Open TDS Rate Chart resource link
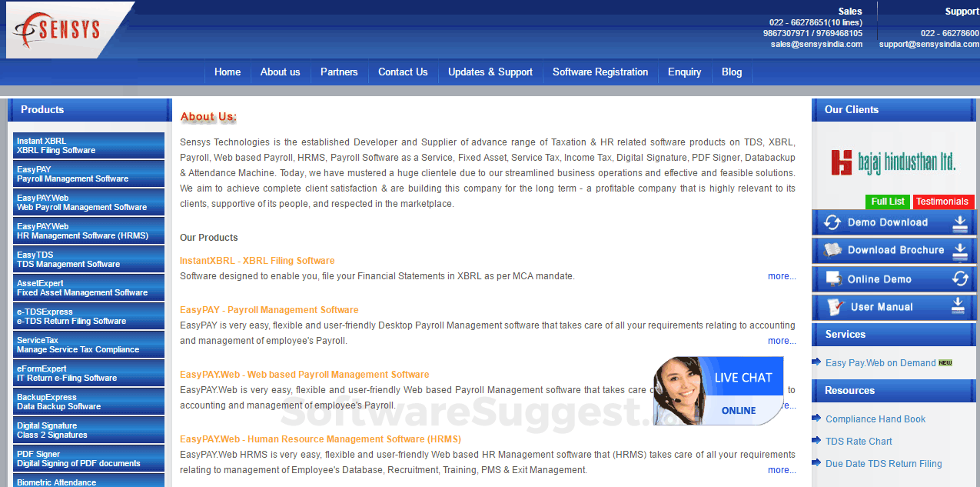The width and height of the screenshot is (980, 487). (859, 442)
